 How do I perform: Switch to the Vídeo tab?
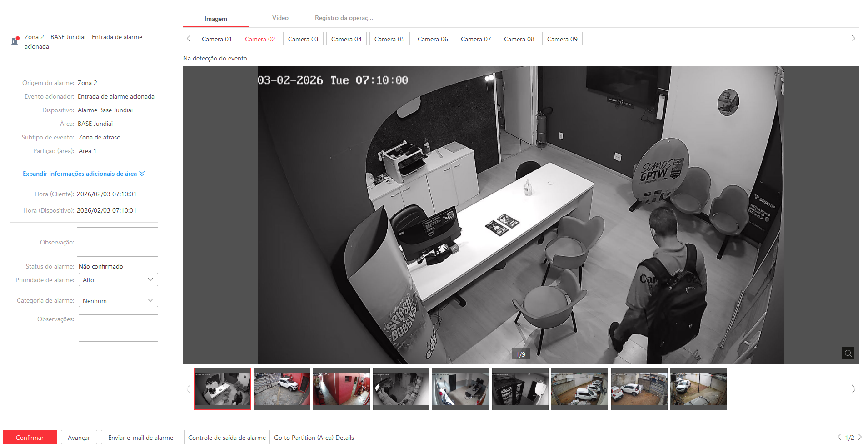[x=280, y=18]
